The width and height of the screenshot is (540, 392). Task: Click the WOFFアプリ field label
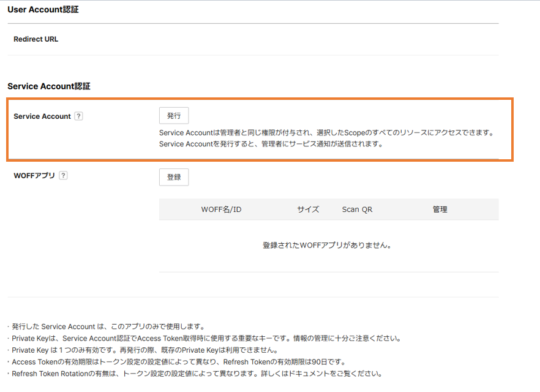point(34,176)
